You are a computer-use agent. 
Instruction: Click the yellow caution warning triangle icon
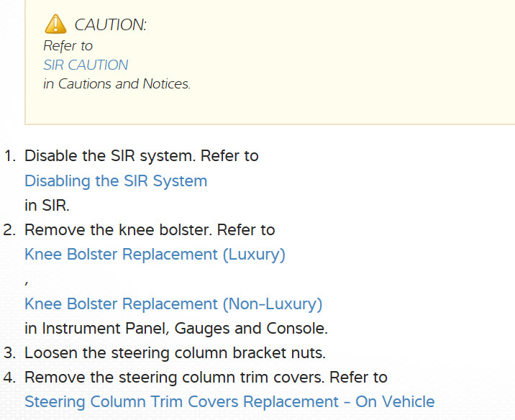click(x=55, y=24)
